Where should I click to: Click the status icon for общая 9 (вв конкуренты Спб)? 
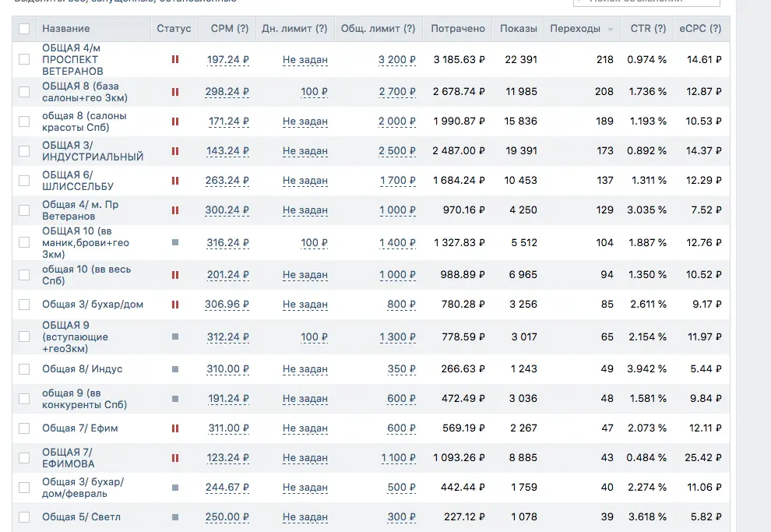(x=175, y=399)
